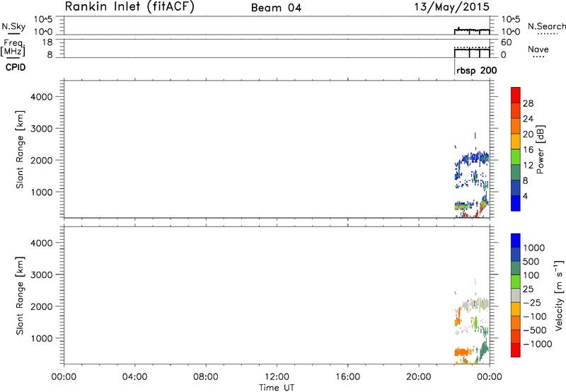Click the gray segment of the velocity color bar
The image size is (566, 392).
click(x=516, y=295)
